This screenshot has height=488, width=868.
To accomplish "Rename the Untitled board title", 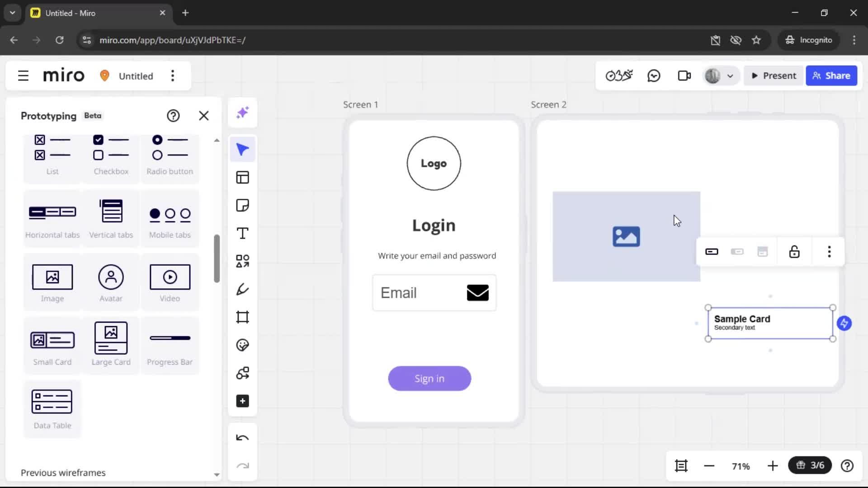I will click(x=136, y=76).
